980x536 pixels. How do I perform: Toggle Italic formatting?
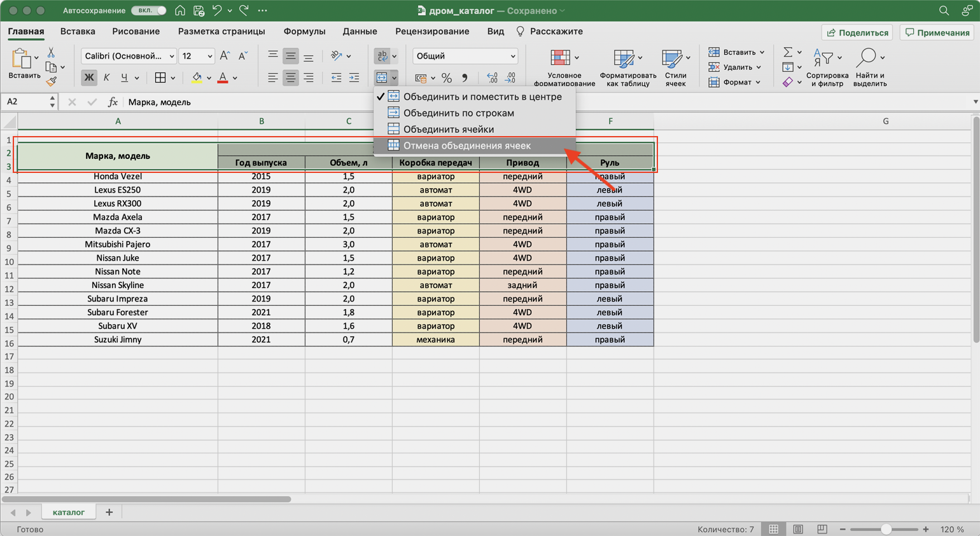(x=106, y=78)
